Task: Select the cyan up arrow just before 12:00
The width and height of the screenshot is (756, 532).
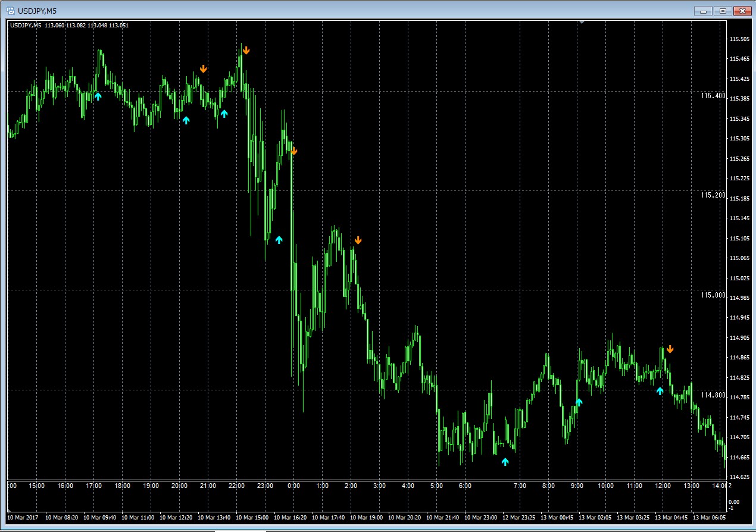Action: click(660, 391)
